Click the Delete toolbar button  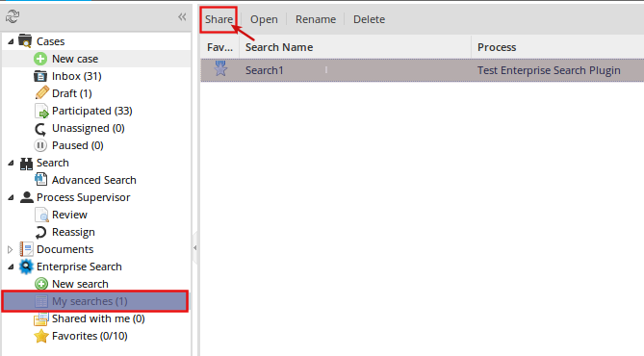[x=369, y=19]
